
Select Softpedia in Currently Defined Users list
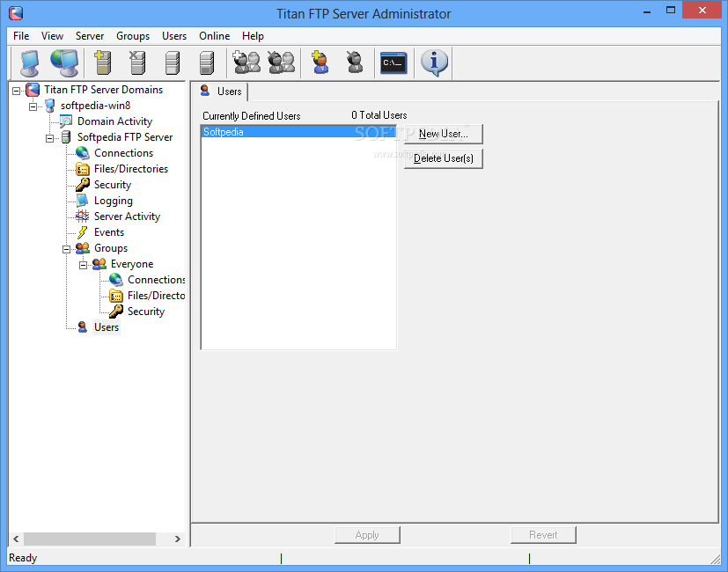point(298,132)
